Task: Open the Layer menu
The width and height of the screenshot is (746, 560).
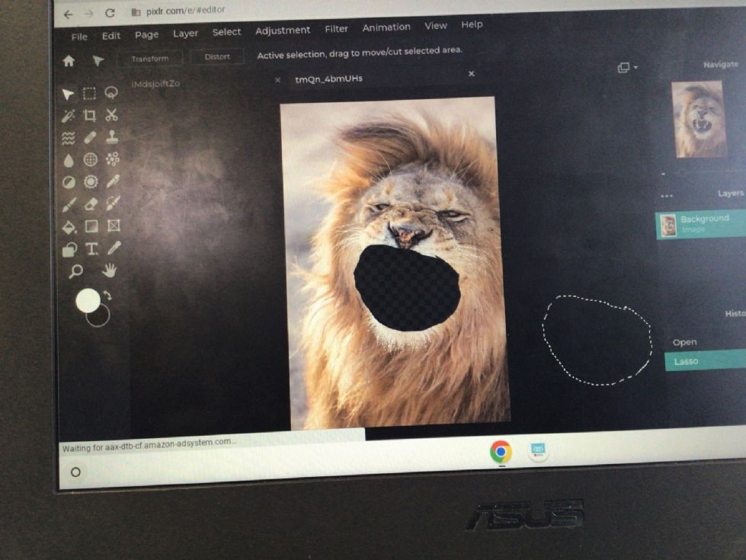Action: (x=185, y=34)
